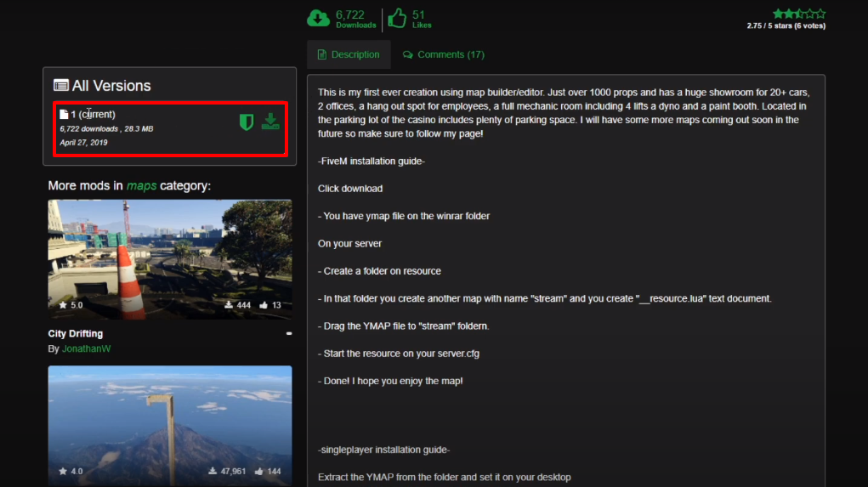Open the Description tab
Image resolution: width=868 pixels, height=487 pixels.
pos(349,54)
